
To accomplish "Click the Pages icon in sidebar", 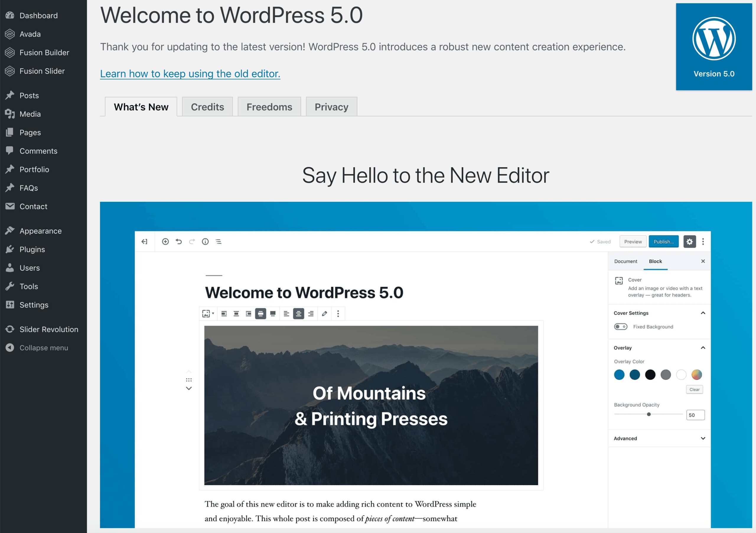I will 10,132.
